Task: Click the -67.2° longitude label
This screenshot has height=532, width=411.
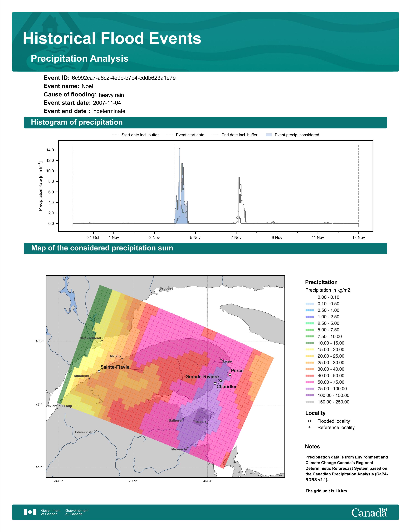Action: [x=133, y=481]
